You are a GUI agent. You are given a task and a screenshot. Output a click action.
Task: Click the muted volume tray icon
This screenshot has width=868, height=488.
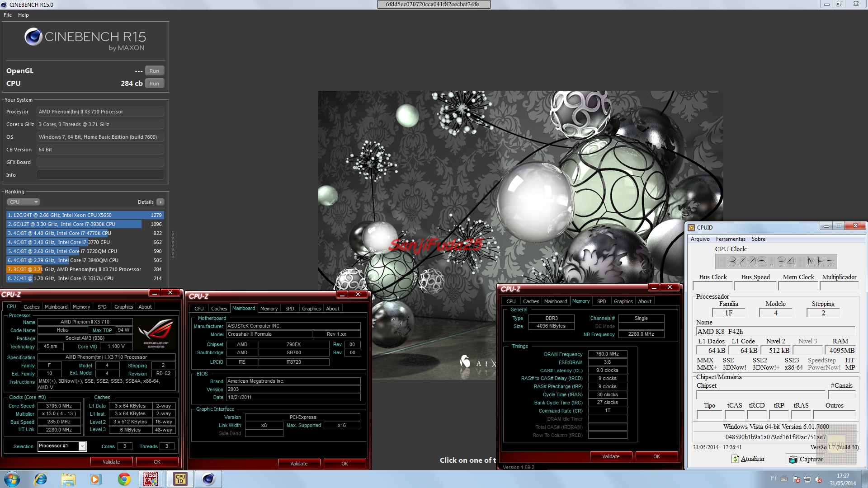[818, 479]
